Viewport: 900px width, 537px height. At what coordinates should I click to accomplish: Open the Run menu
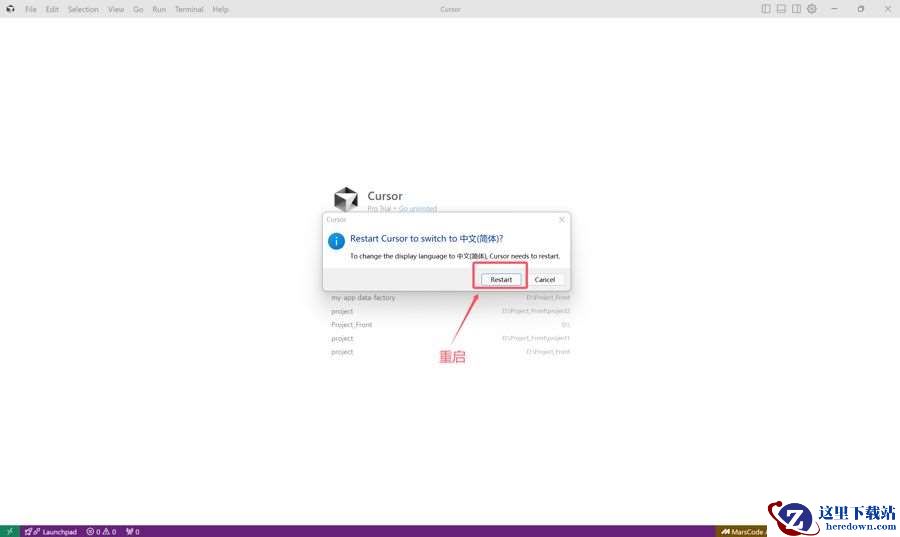pos(159,9)
